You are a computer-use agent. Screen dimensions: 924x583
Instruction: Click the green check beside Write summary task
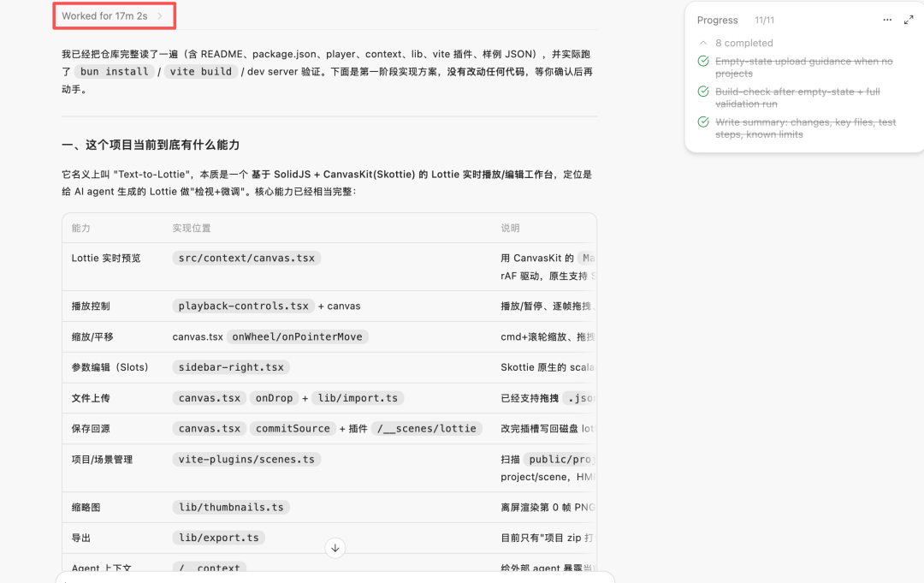click(703, 122)
